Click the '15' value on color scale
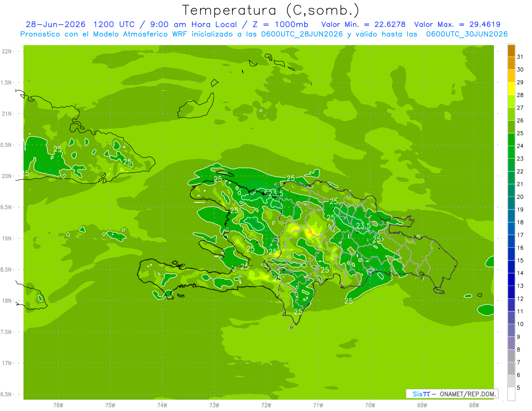Image resolution: width=532 pixels, height=411 pixels. pyautogui.click(x=520, y=261)
